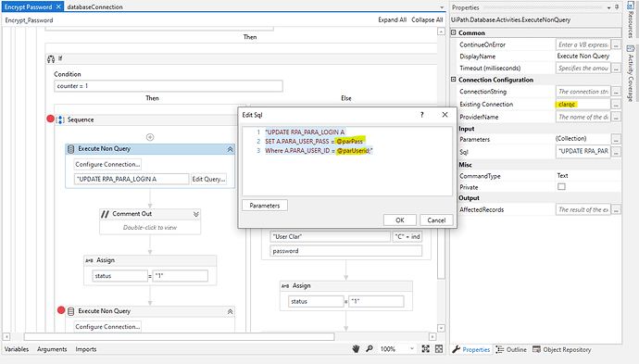Click the Edit Query button
Screen dimensions: 639x364
(x=208, y=179)
